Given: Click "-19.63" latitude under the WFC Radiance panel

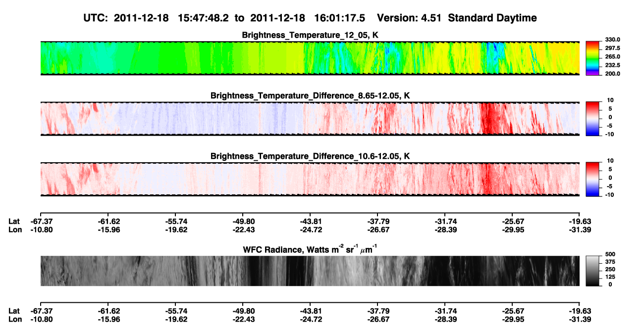Looking at the screenshot, I should pyautogui.click(x=580, y=311).
